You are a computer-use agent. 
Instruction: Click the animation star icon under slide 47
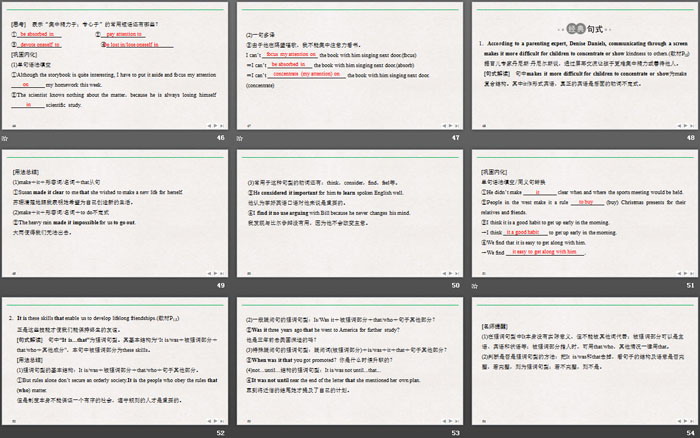point(241,138)
